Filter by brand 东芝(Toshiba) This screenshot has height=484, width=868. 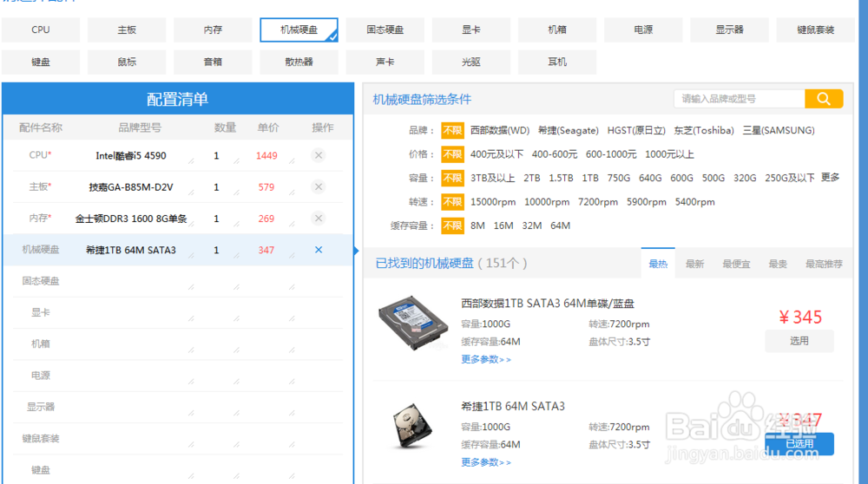tap(704, 131)
